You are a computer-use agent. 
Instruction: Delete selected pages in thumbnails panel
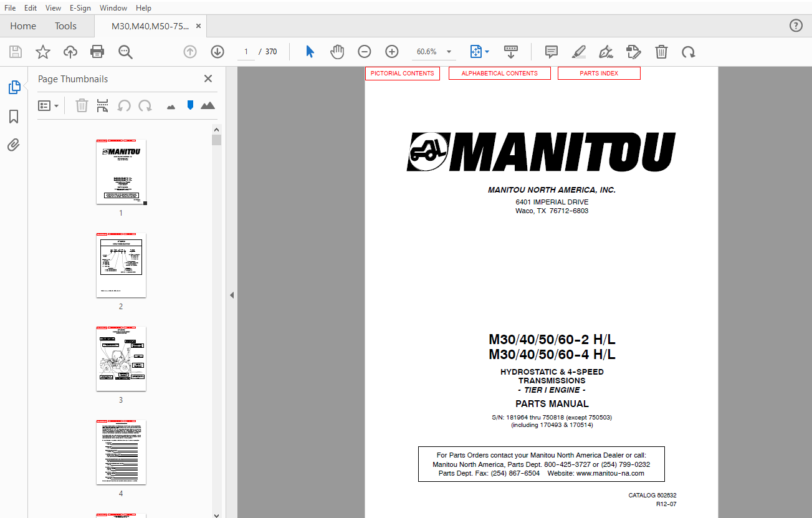(x=82, y=105)
